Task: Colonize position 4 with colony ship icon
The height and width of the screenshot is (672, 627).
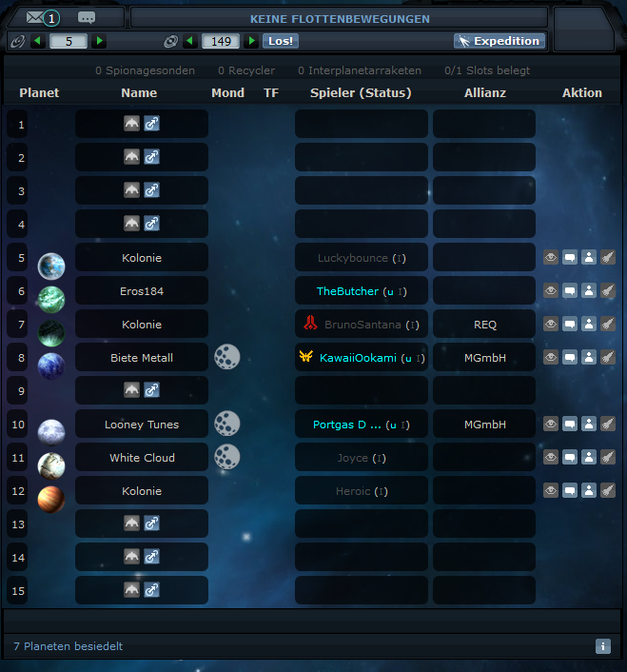Action: [131, 224]
